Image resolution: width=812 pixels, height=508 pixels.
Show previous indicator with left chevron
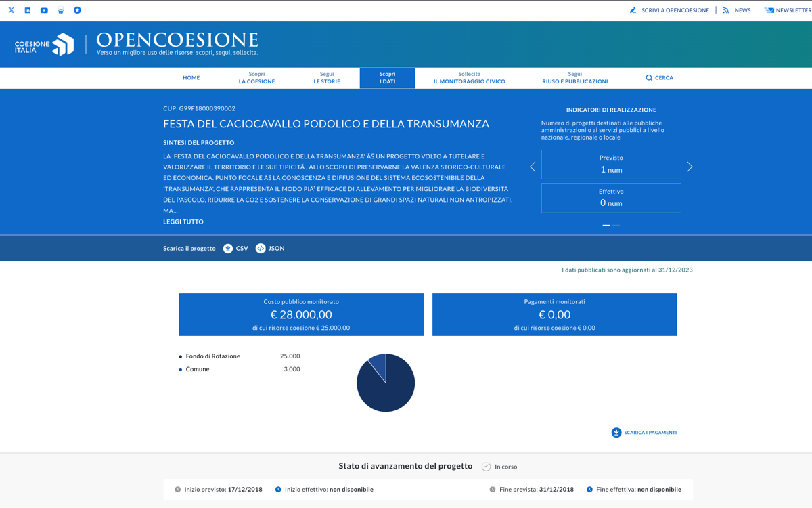(533, 167)
